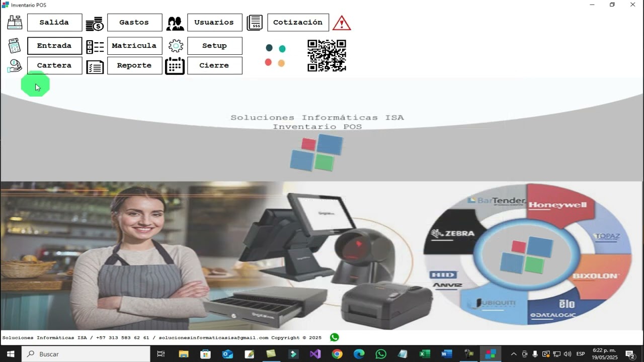Open the Gastos module
This screenshot has height=362, width=644.
[x=134, y=23]
